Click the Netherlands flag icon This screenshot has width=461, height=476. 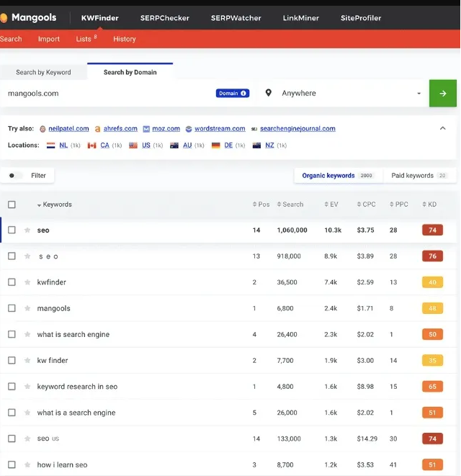click(50, 145)
